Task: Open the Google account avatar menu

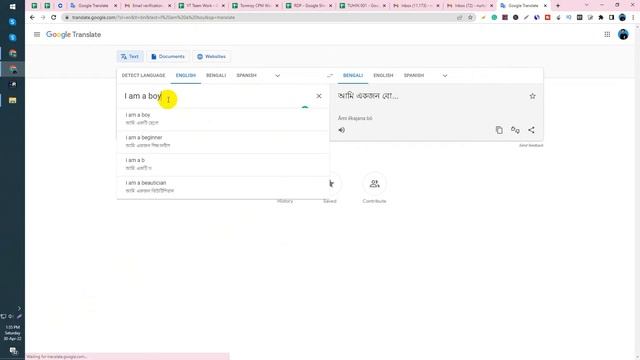Action: point(623,35)
